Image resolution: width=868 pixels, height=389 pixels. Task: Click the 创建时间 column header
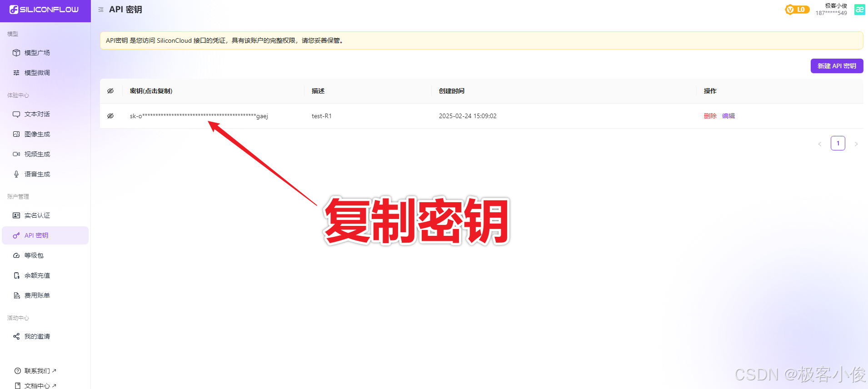coord(451,91)
